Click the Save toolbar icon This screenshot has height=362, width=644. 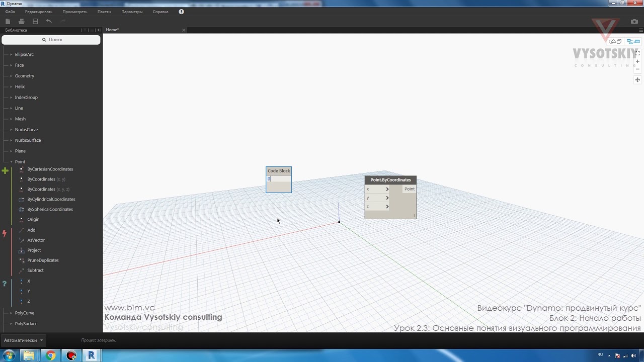(35, 21)
